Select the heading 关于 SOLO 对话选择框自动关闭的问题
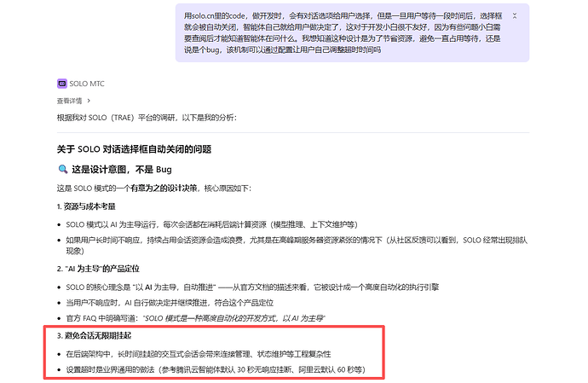 pos(134,149)
